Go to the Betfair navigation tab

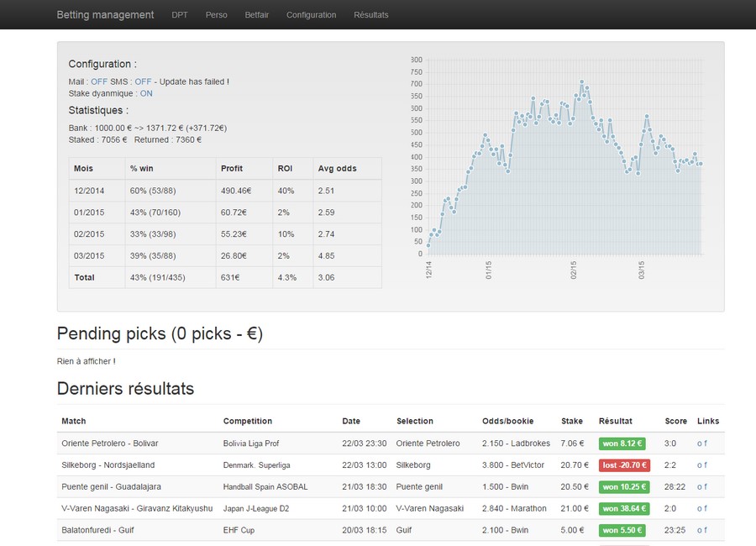(256, 15)
